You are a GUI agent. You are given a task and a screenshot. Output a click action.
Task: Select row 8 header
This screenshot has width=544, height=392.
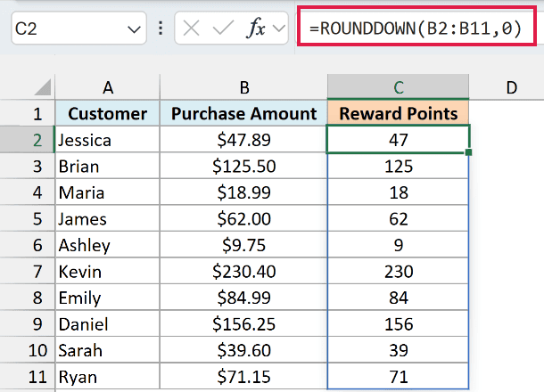tap(27, 298)
